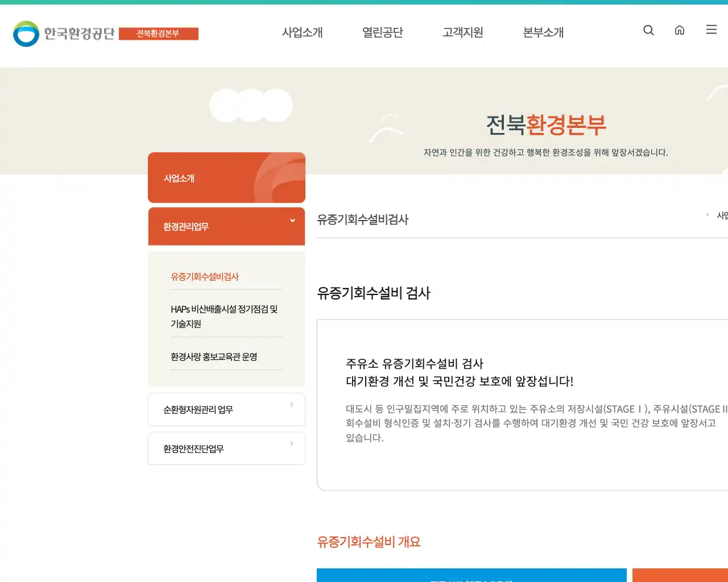
Task: Open the 사업소개 navigation menu
Action: pos(303,33)
